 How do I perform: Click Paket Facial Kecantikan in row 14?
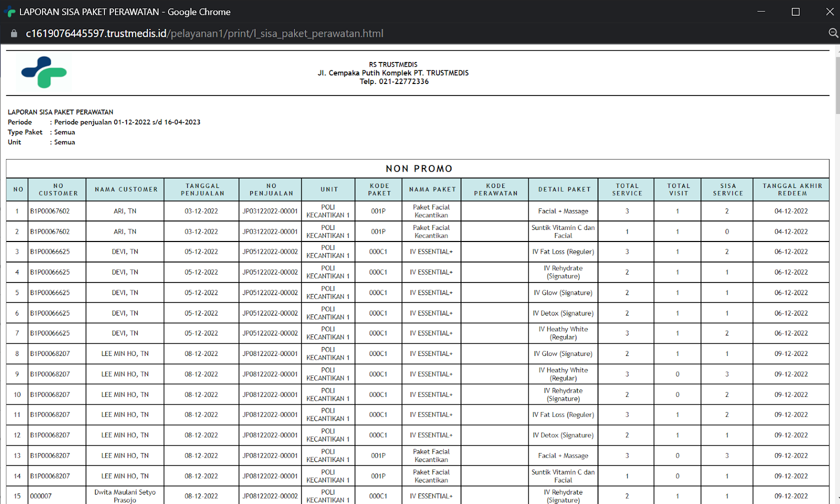pos(431,476)
